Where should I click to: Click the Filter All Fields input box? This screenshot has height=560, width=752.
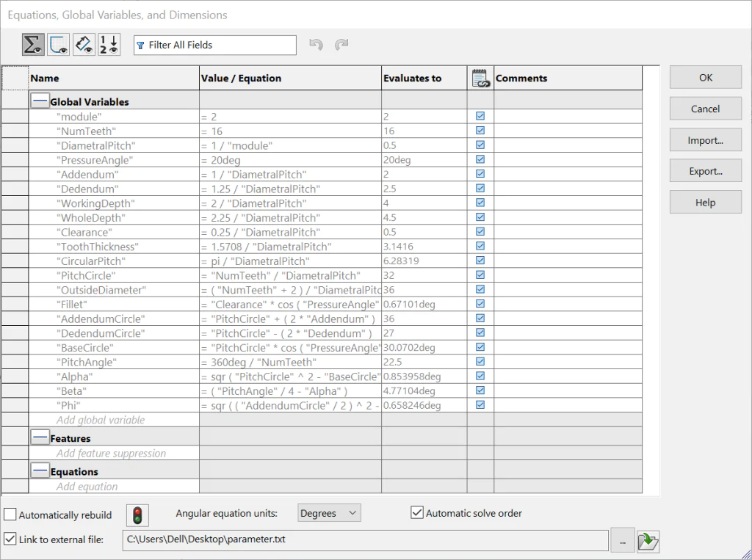pyautogui.click(x=215, y=45)
